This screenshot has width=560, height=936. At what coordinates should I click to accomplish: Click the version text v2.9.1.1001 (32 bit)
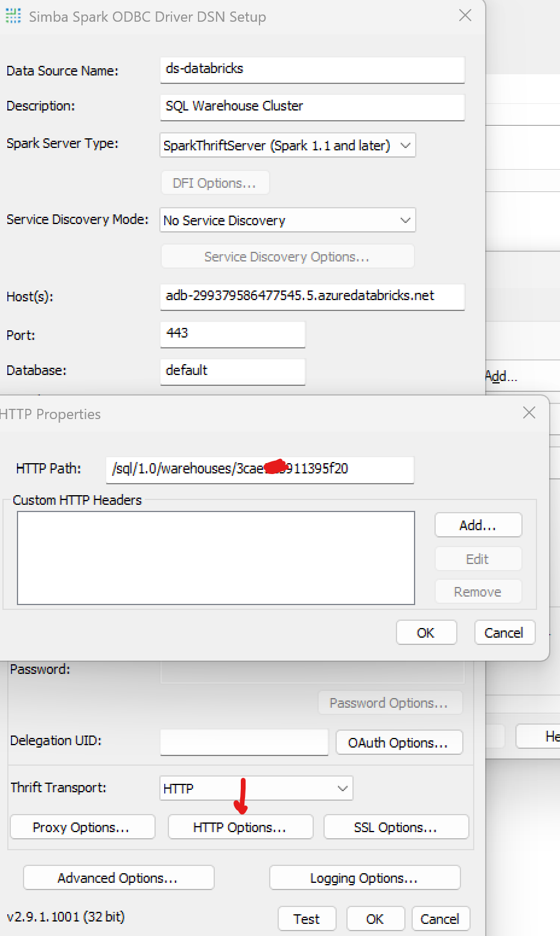tap(66, 917)
